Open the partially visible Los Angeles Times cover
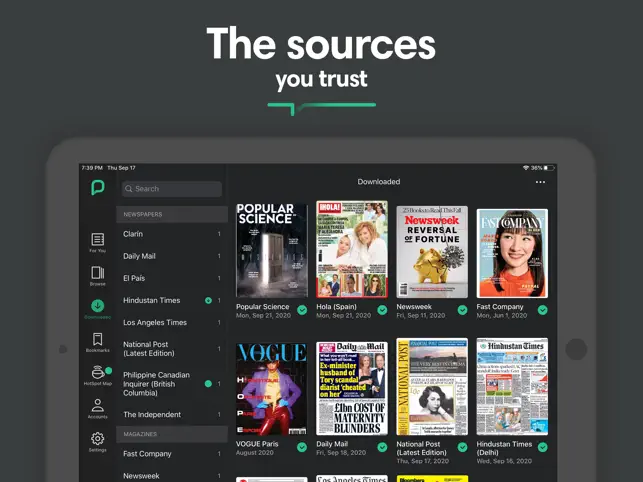 [352, 478]
